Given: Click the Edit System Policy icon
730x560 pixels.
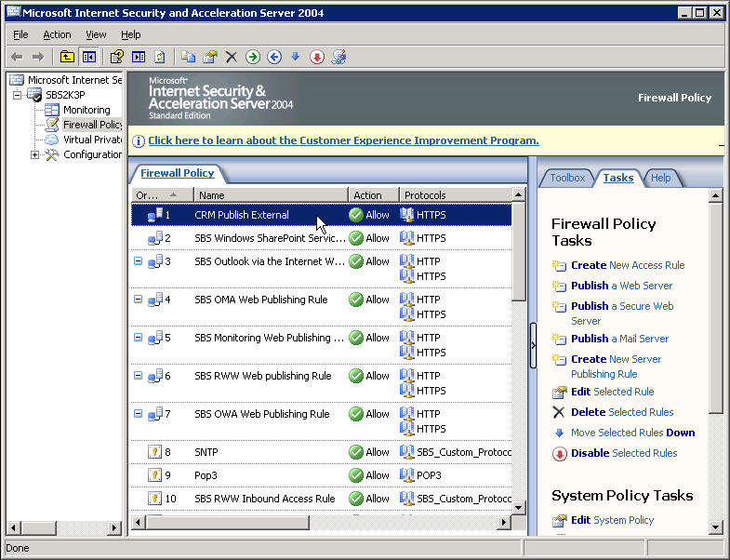Looking at the screenshot, I should [559, 520].
